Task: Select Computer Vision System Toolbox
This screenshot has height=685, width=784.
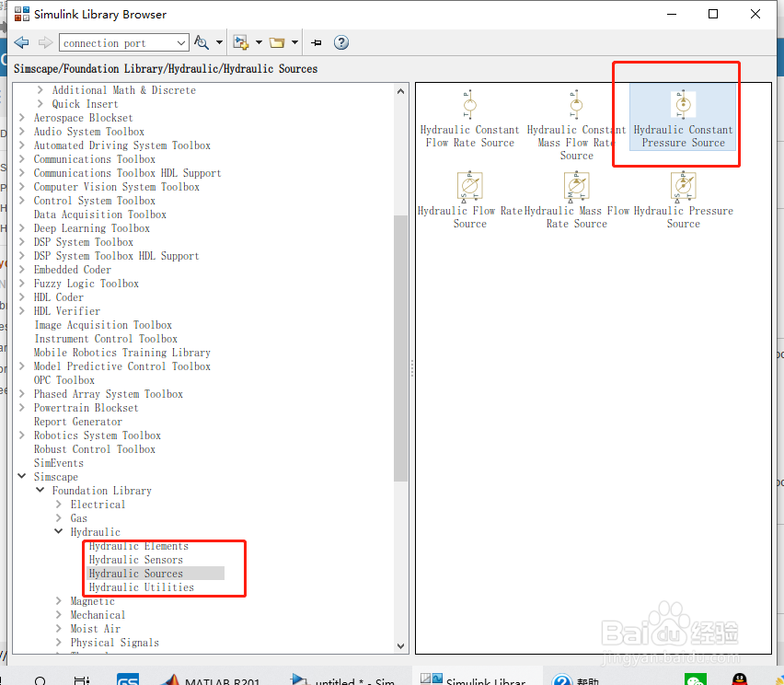Action: click(117, 187)
